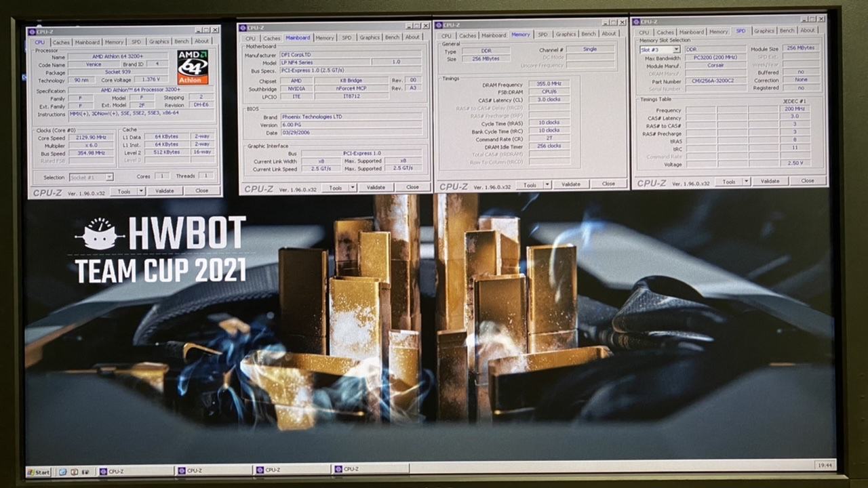Select Memory tab in Mainboard window
Screen dimensions: 868x488
pyautogui.click(x=325, y=38)
